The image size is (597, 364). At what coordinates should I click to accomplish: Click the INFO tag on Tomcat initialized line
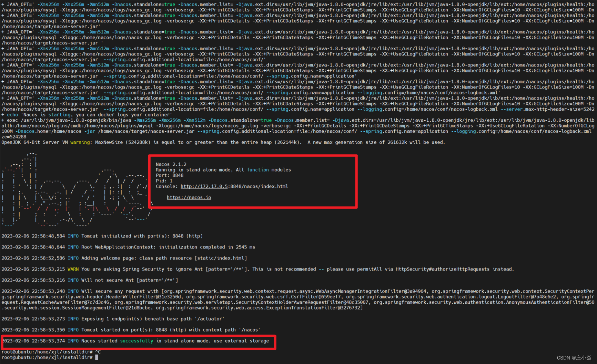point(73,236)
